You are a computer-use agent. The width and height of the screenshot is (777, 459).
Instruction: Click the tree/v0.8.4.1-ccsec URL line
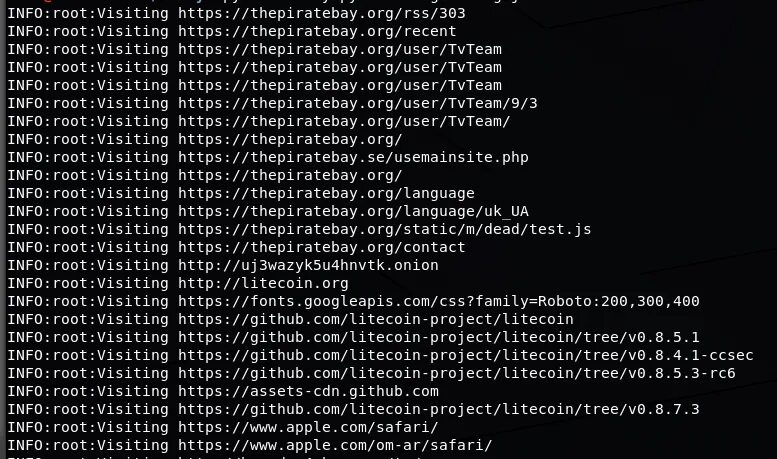tap(380, 355)
